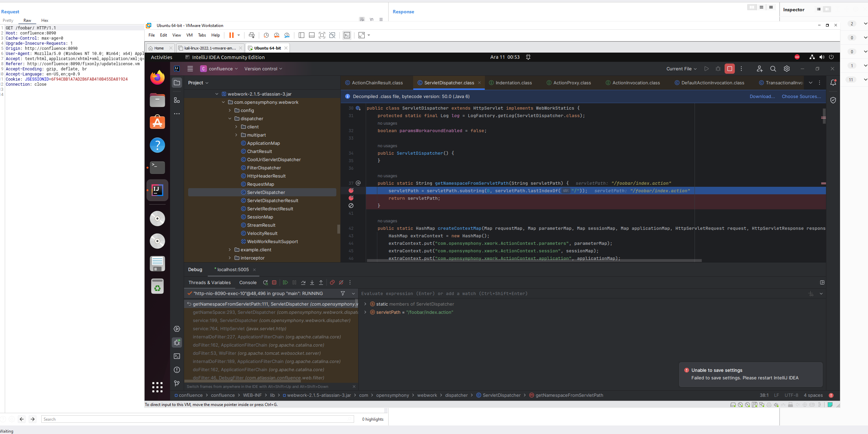Collapse the dispatcher package folder
Image resolution: width=868 pixels, height=434 pixels.
230,118
